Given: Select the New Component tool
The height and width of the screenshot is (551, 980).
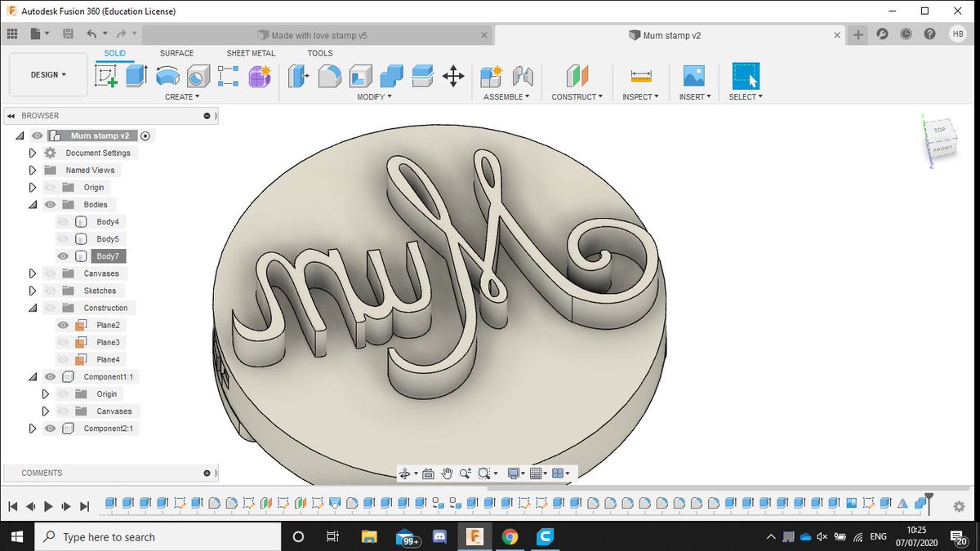Looking at the screenshot, I should pyautogui.click(x=491, y=76).
